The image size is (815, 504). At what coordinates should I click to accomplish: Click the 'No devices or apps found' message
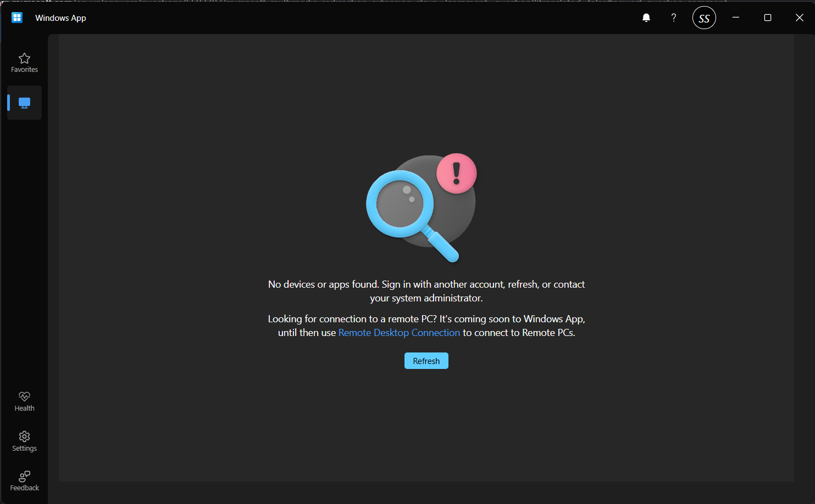(426, 291)
